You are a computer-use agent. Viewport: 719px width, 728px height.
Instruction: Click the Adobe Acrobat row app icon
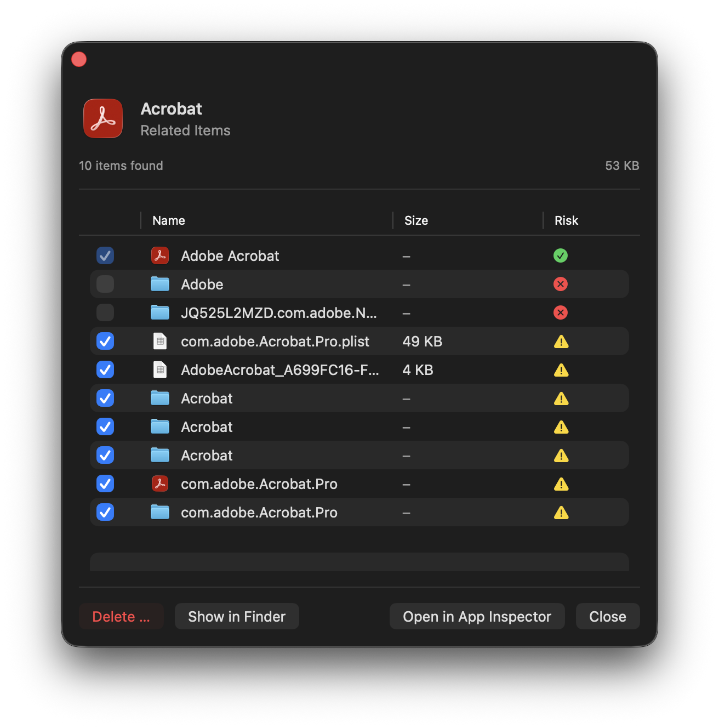(x=160, y=255)
